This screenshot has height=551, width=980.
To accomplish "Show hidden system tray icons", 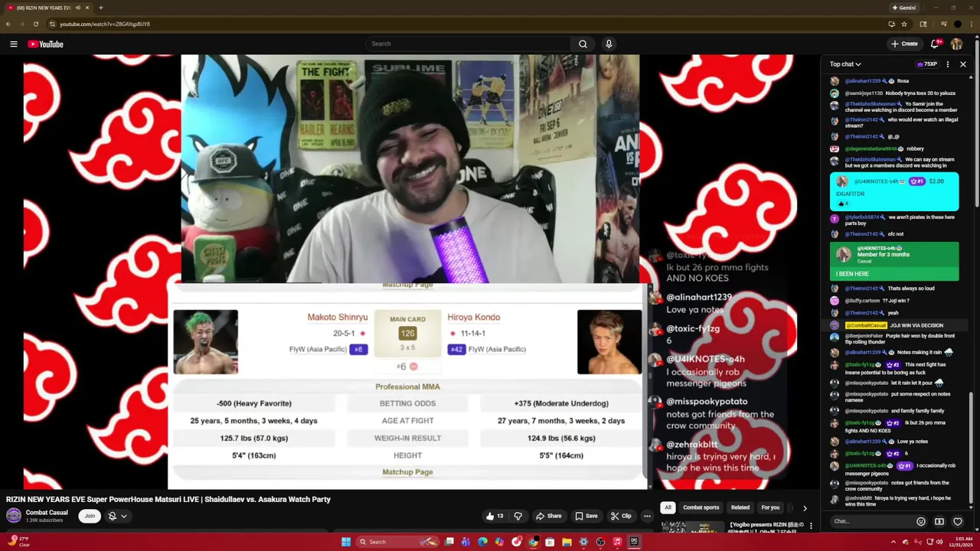I will click(893, 542).
